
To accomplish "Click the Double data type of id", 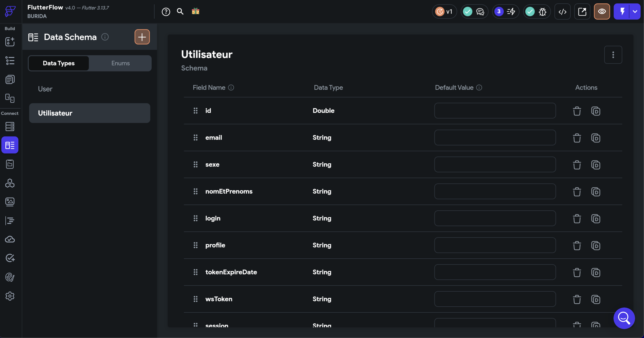I will [323, 111].
